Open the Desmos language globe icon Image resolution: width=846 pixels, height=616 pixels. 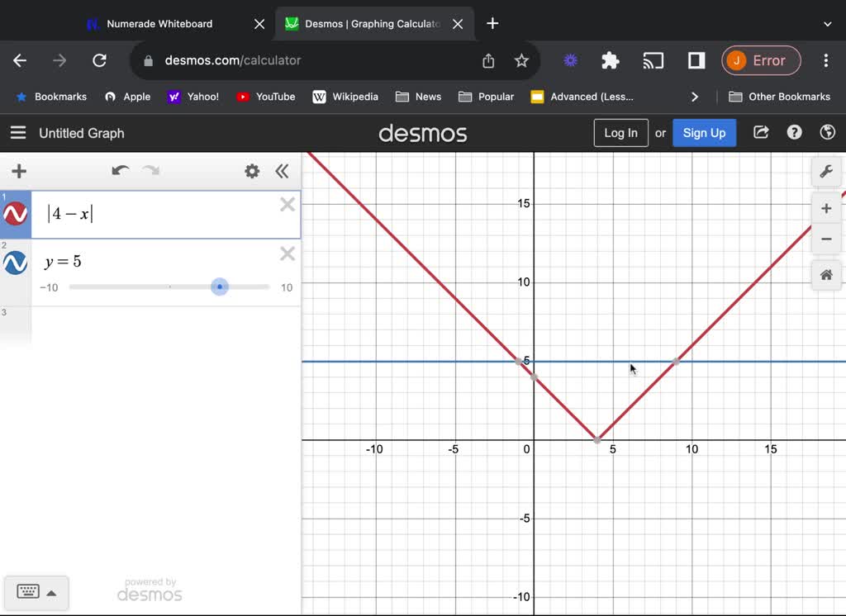click(828, 132)
